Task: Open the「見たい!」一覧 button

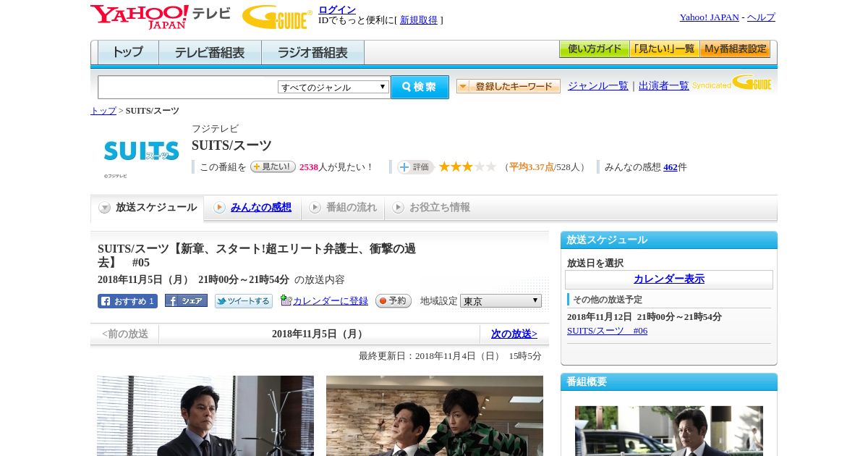Action: [664, 49]
